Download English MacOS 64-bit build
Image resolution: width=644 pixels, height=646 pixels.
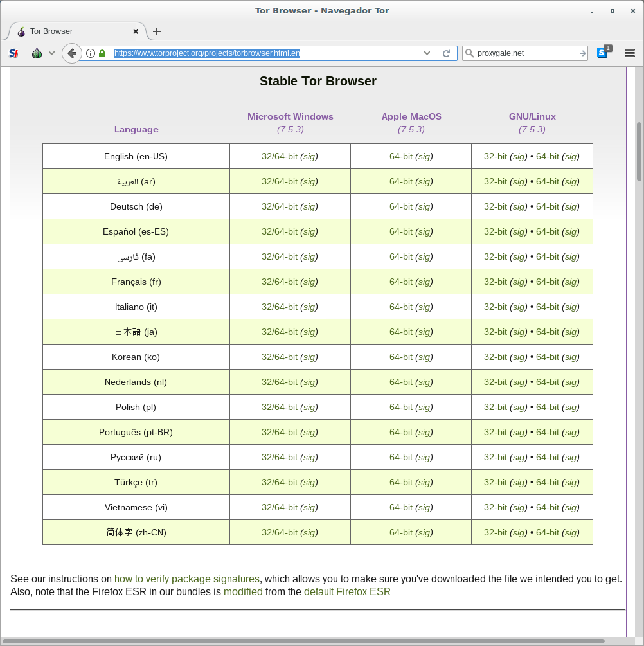pos(401,157)
